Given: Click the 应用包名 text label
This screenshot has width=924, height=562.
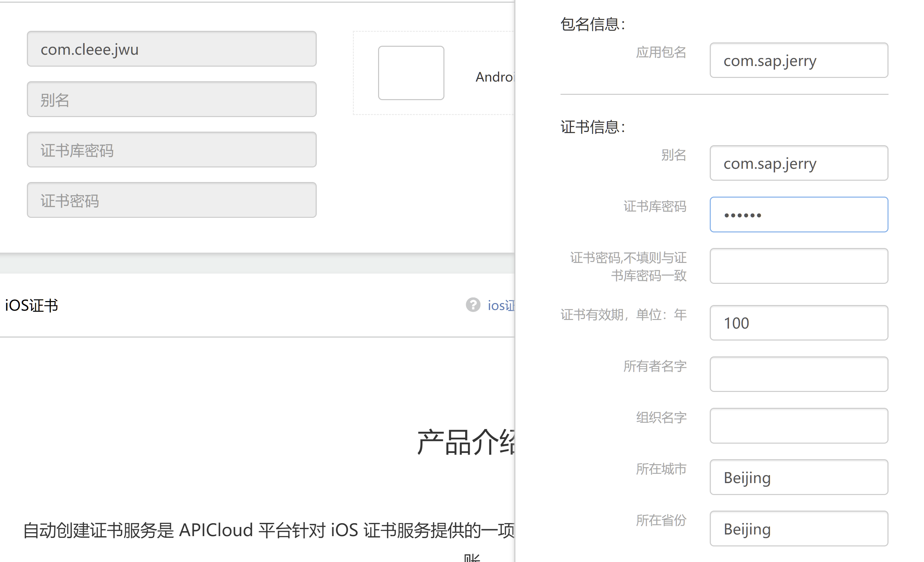Looking at the screenshot, I should point(661,52).
